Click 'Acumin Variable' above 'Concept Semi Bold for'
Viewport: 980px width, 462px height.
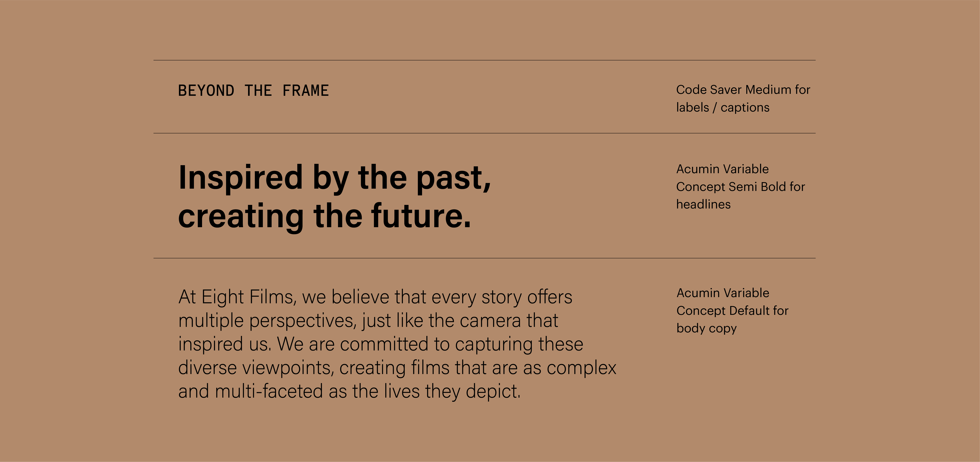[722, 169]
